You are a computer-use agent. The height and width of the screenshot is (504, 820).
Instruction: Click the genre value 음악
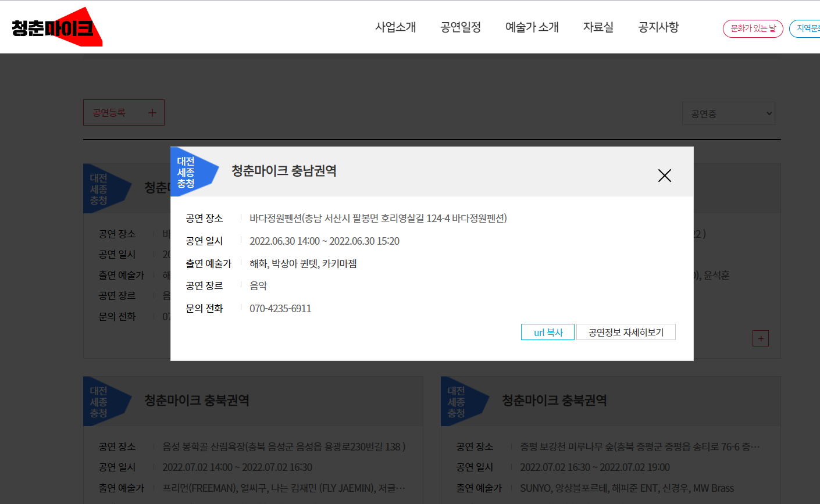point(258,286)
